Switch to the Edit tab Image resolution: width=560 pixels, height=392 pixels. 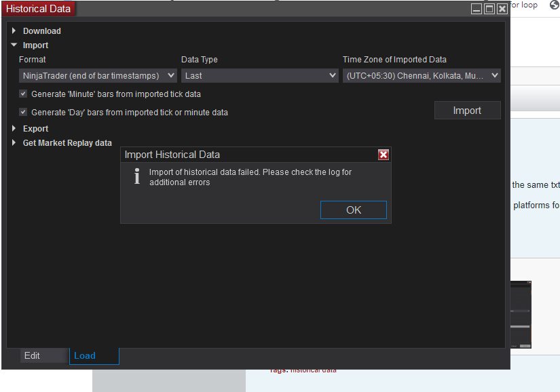[44, 355]
